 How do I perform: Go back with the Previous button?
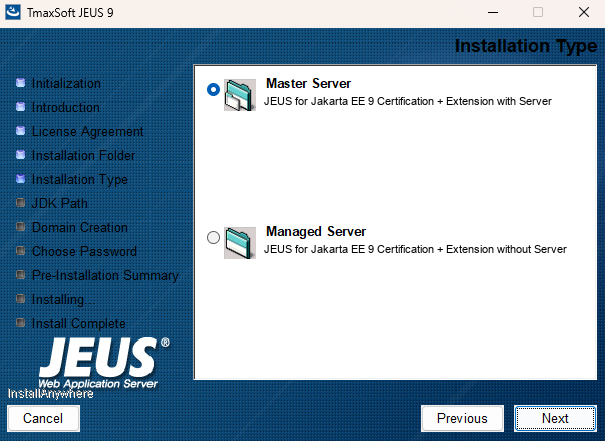click(x=462, y=418)
